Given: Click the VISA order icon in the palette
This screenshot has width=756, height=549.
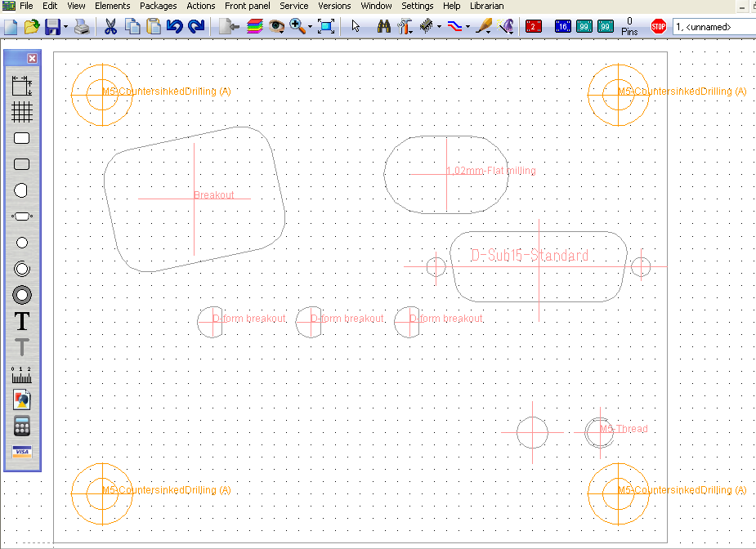Looking at the screenshot, I should pos(22,452).
